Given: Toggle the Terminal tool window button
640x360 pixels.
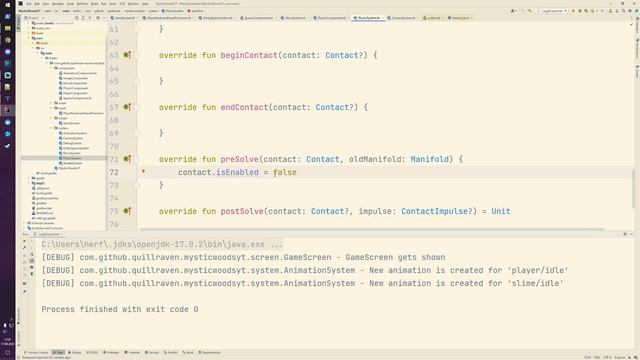Looking at the screenshot, I should point(132,352).
